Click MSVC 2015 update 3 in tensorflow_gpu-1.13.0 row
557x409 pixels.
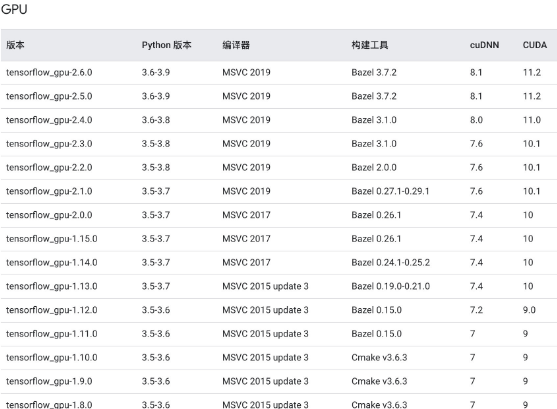(x=265, y=286)
